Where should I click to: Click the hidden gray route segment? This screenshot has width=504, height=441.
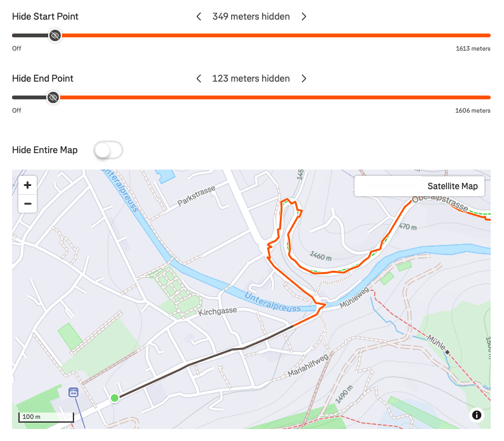point(215,356)
